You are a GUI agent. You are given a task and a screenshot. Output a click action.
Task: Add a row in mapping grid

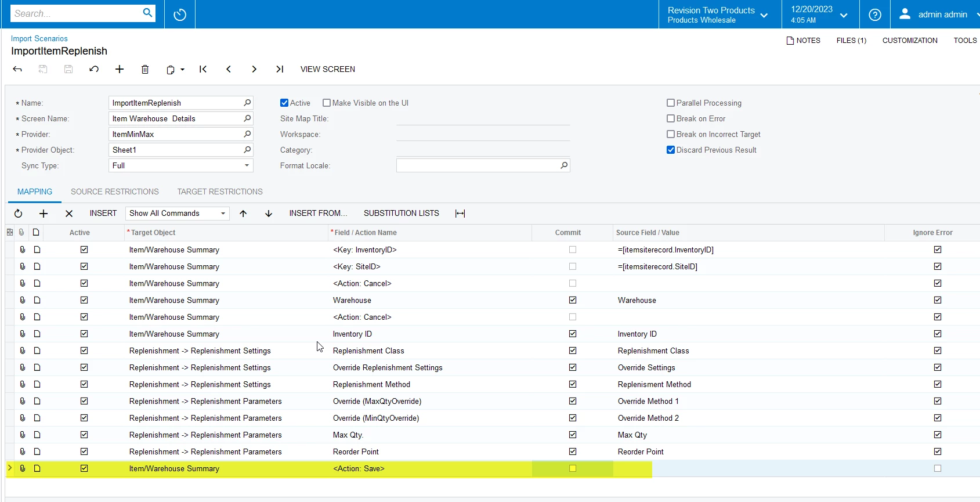44,214
